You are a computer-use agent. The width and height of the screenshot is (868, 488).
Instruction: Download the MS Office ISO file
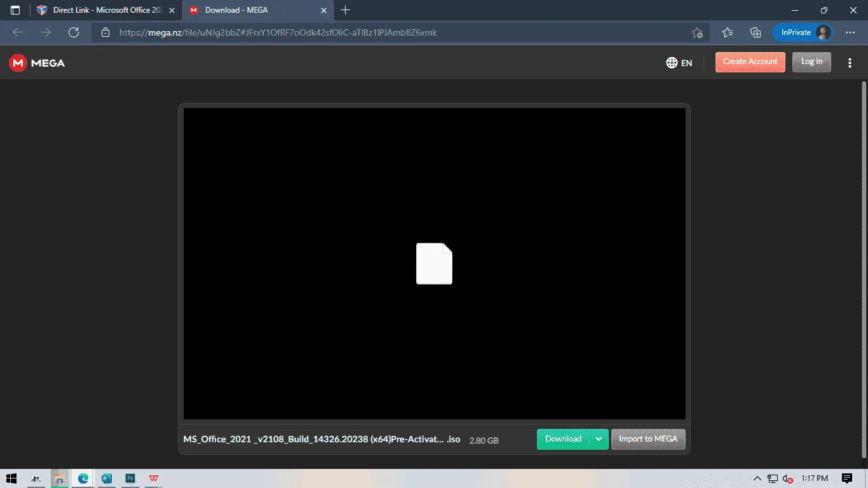[563, 439]
